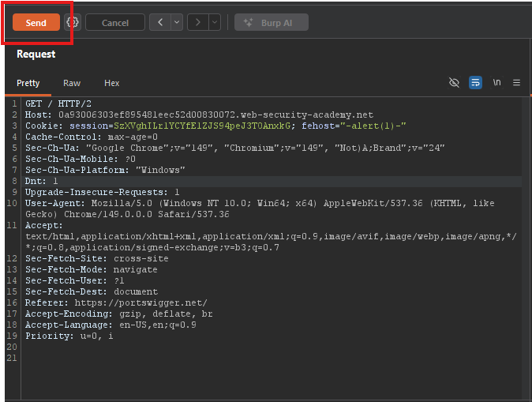Click the Sec-Ch-Ua-Platform: "Windows" line
This screenshot has height=402, width=532.
tap(105, 170)
